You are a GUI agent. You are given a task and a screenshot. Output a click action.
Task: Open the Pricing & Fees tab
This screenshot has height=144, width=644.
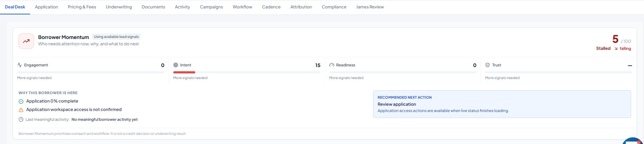(82, 7)
